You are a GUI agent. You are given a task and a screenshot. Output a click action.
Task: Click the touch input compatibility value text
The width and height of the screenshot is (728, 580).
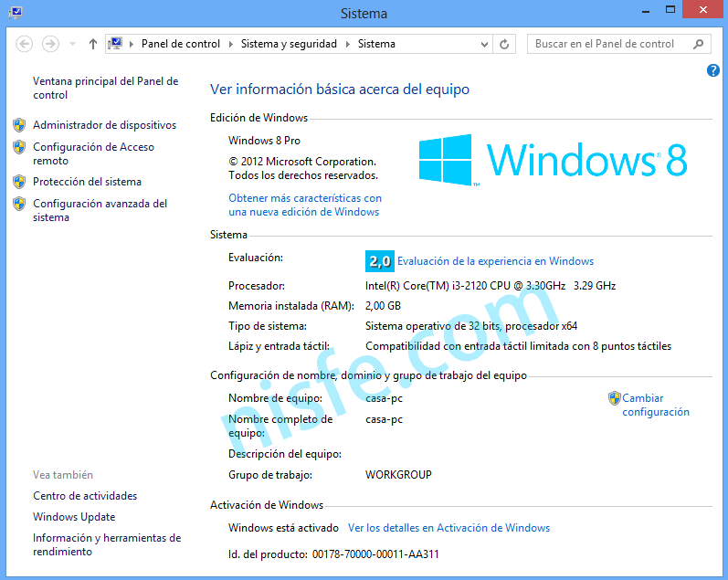click(518, 346)
